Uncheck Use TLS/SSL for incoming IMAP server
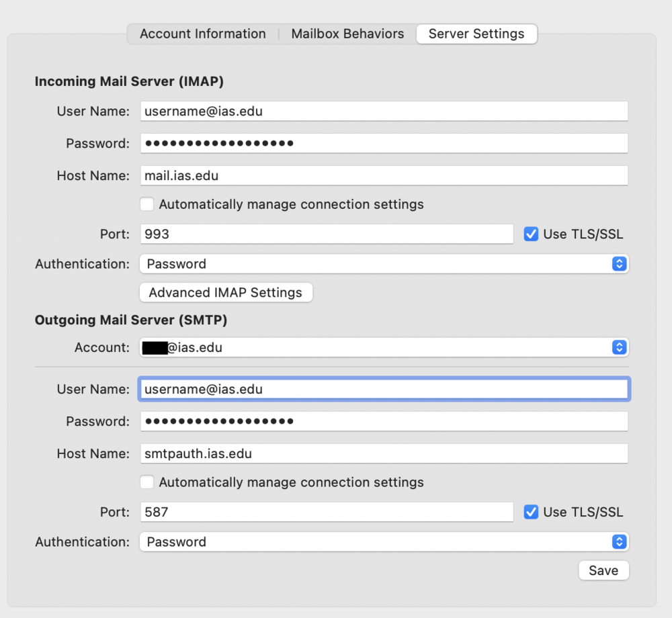The height and width of the screenshot is (618, 672). pyautogui.click(x=532, y=234)
